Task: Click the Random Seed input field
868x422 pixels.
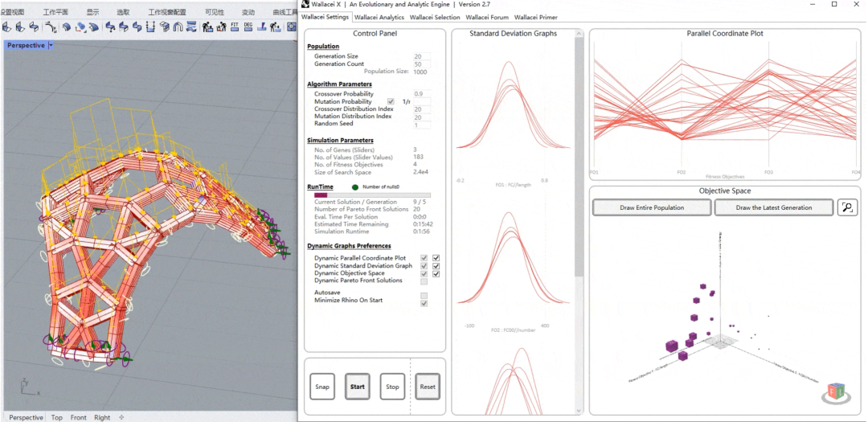Action: pyautogui.click(x=422, y=125)
